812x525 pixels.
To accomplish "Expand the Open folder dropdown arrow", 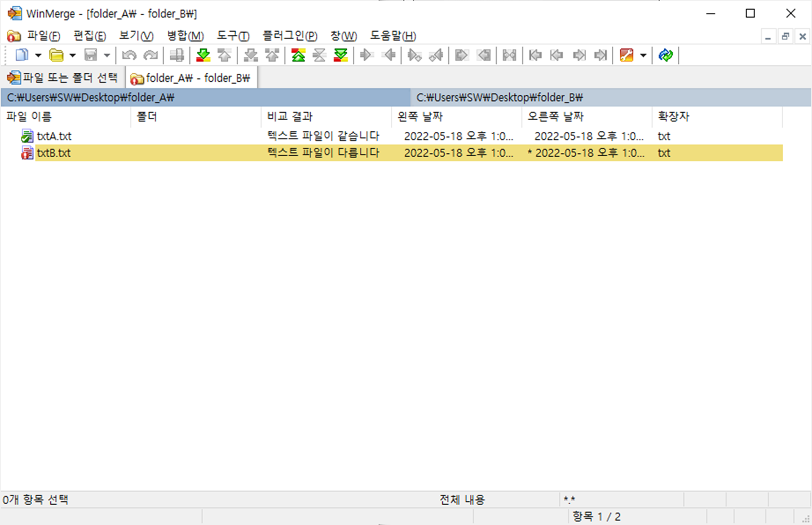I will pos(72,55).
